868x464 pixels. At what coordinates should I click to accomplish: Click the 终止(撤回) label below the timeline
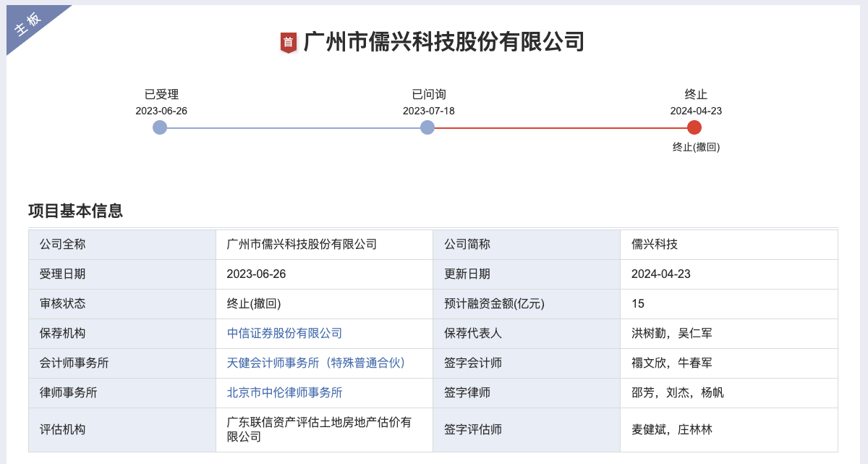[696, 147]
